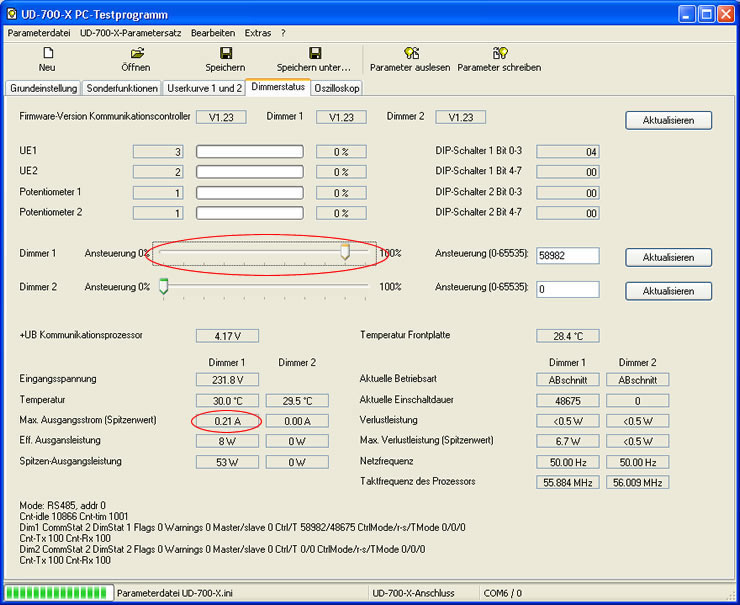Switch to the Grundeinstellung tab
The width and height of the screenshot is (740, 605).
click(x=43, y=88)
